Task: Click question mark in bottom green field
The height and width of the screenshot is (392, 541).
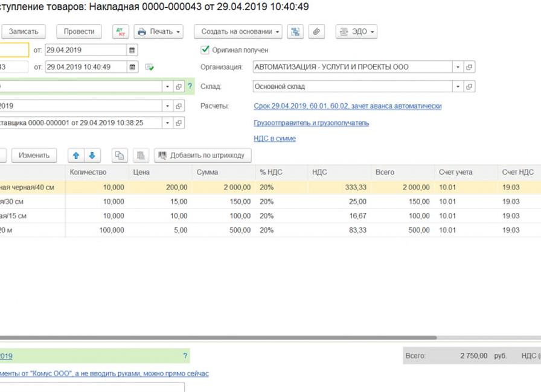Action: (185, 356)
